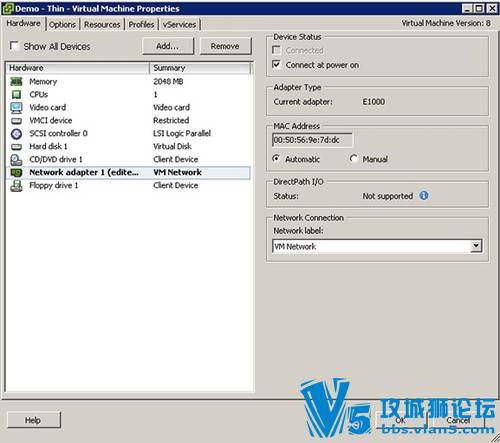Toggle Connect at power on checkbox
The width and height of the screenshot is (500, 443).
276,64
